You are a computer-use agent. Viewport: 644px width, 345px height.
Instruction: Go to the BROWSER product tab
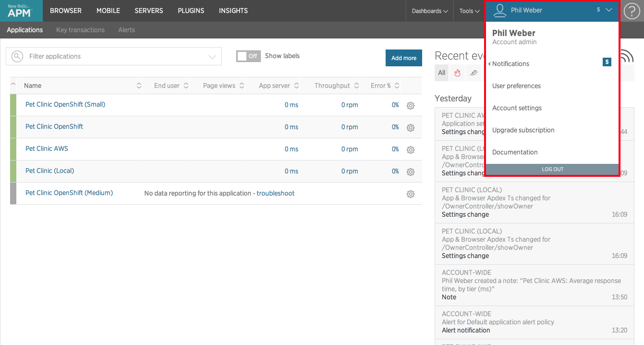coord(66,11)
